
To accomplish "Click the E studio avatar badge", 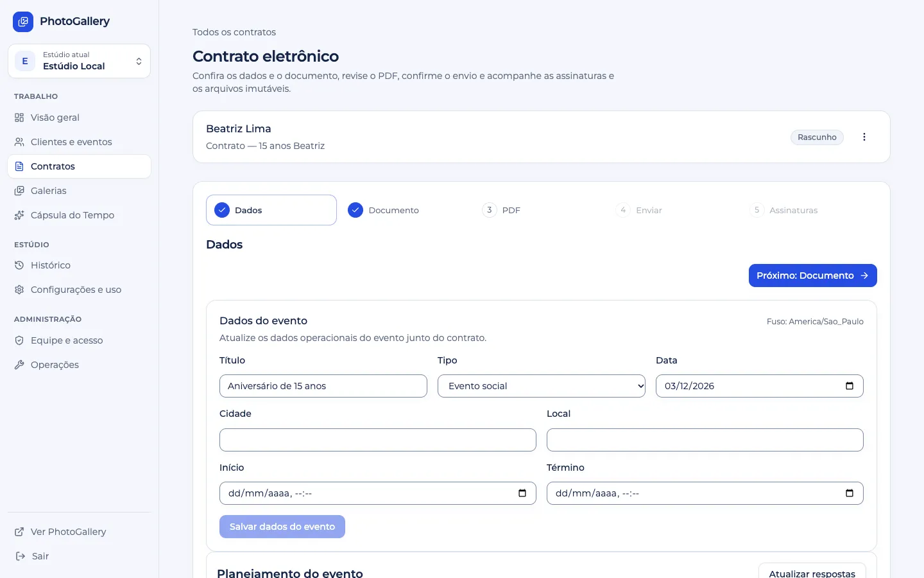I will click(25, 61).
